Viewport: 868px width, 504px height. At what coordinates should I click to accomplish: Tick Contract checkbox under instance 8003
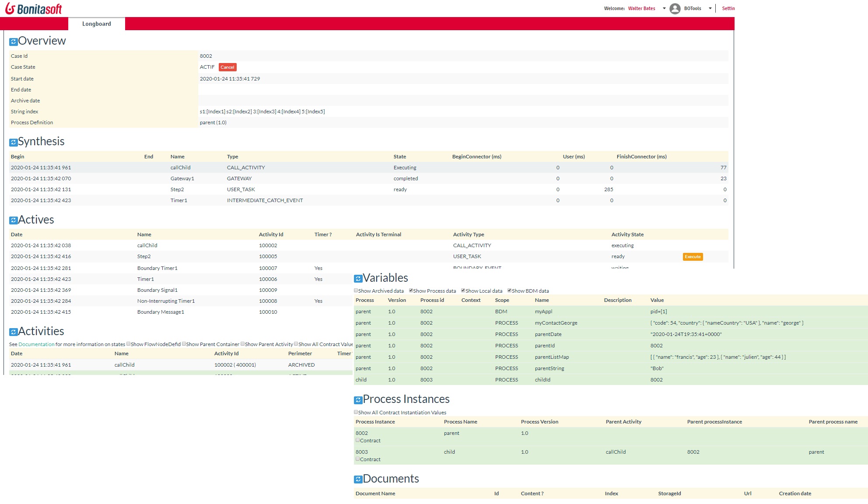coord(357,459)
